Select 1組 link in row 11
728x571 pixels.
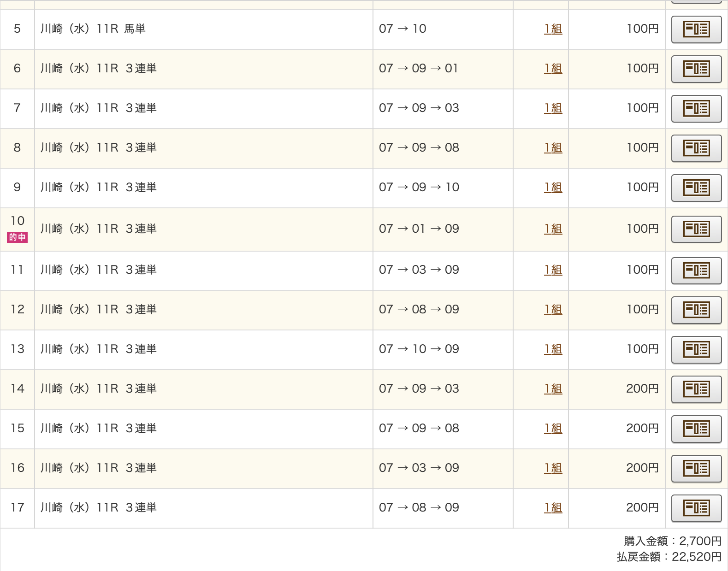553,270
